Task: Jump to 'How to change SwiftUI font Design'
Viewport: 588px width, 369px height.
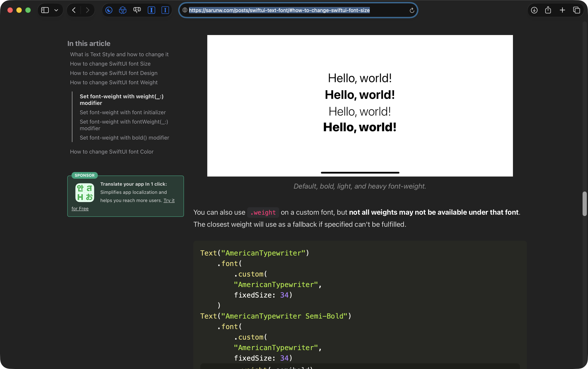Action: point(114,73)
